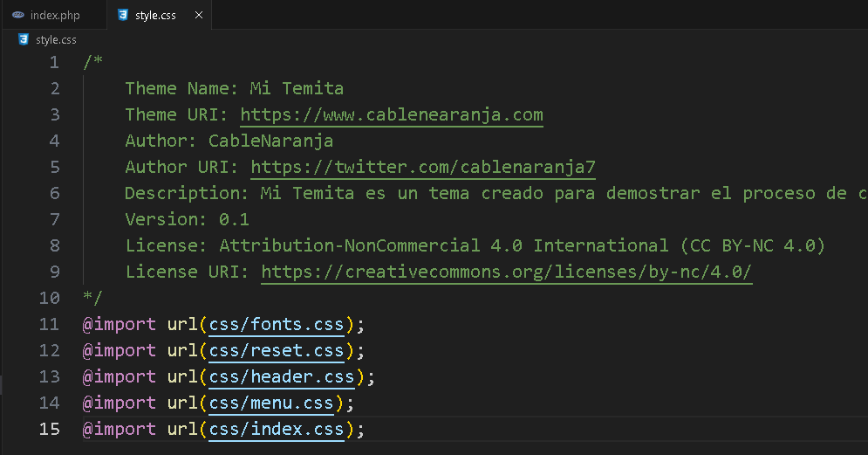The height and width of the screenshot is (455, 868).
Task: Open the creativecommons.org license link
Action: 507,272
